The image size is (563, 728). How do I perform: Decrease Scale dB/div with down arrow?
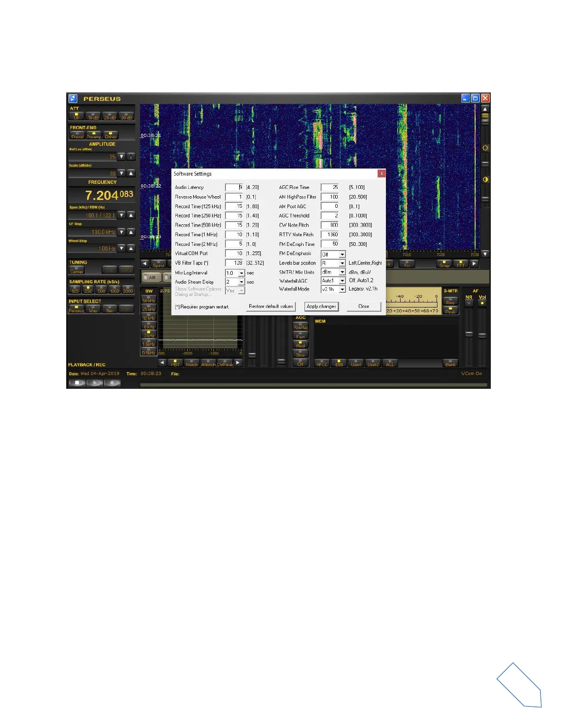pos(121,173)
